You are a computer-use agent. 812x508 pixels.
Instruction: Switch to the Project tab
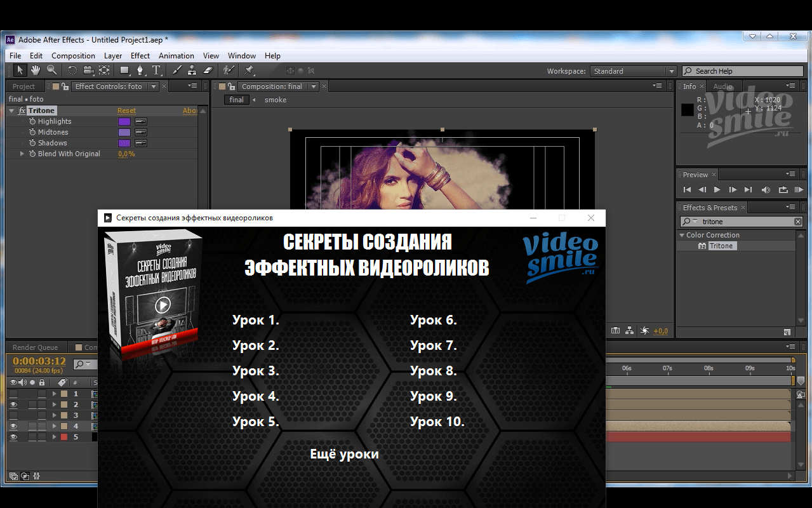coord(24,86)
